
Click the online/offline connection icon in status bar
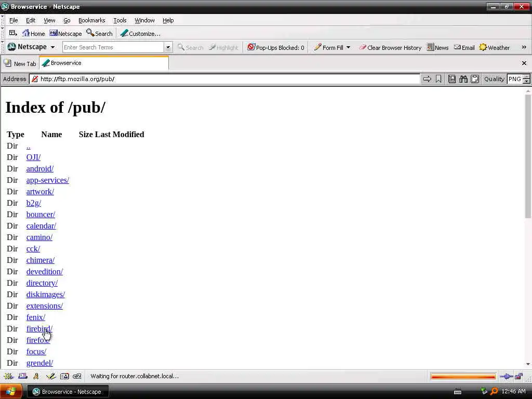pos(506,376)
